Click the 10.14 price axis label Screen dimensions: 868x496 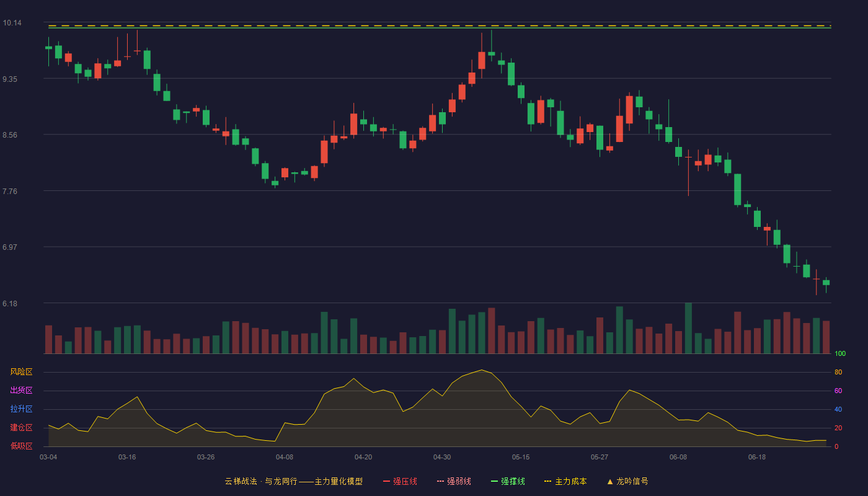click(12, 23)
